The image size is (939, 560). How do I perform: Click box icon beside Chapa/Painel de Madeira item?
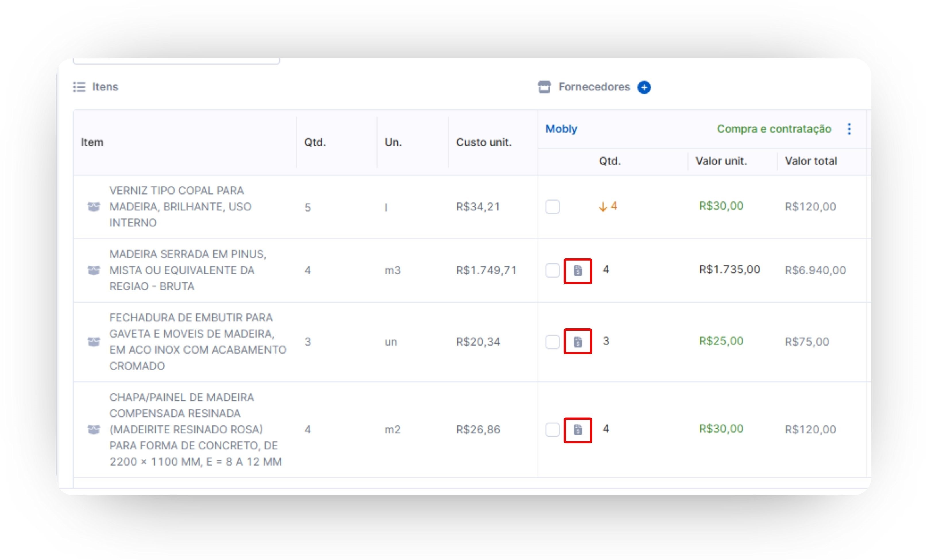point(94,429)
